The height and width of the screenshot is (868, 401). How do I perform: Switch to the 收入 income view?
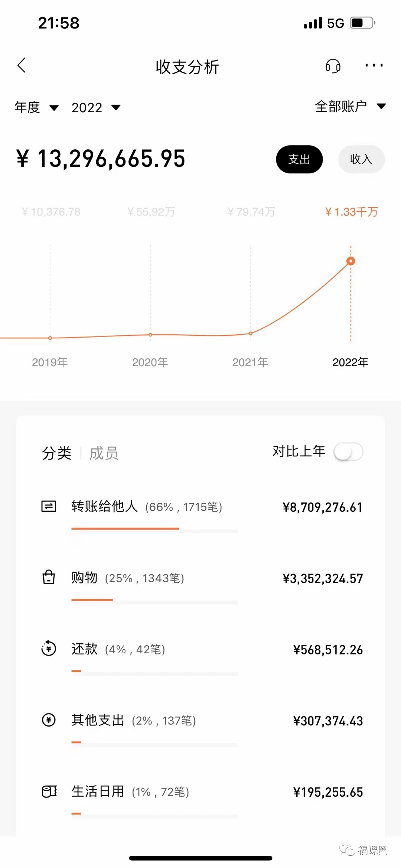[x=361, y=159]
